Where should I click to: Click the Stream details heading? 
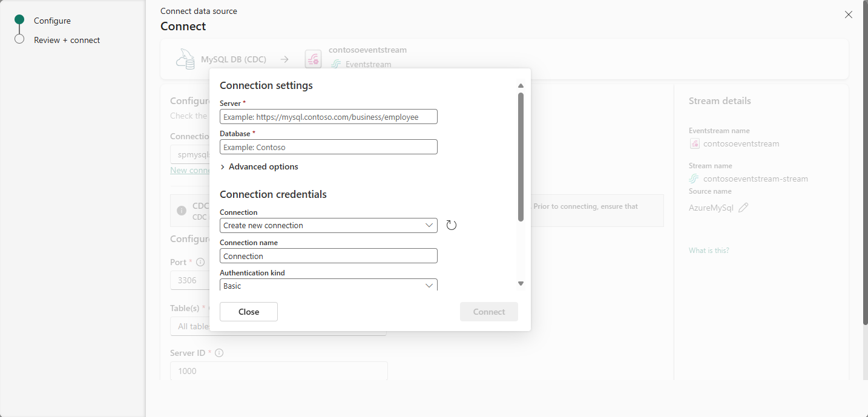(720, 101)
